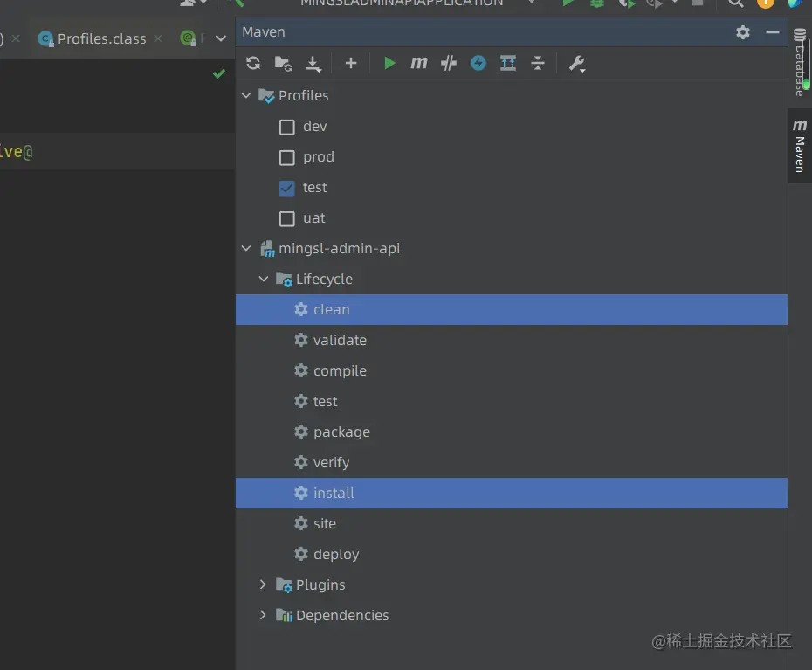This screenshot has height=670, width=812.
Task: Execute Maven Goal 'm' icon
Action: tap(418, 63)
